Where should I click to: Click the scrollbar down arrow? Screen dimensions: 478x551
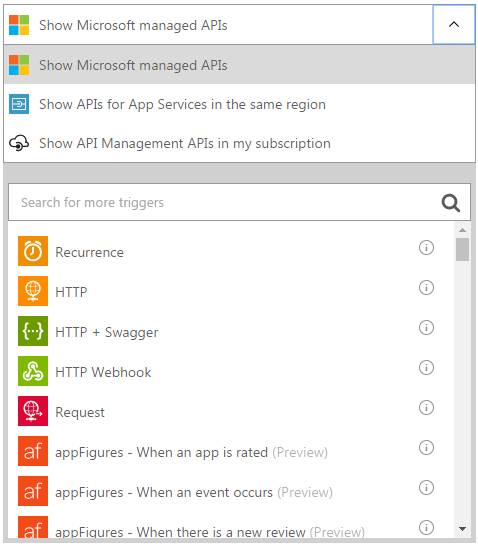[462, 529]
